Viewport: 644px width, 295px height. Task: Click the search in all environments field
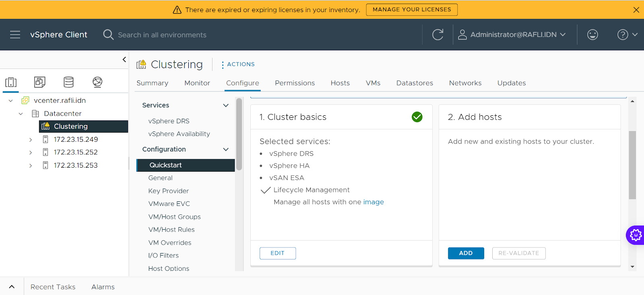(x=162, y=35)
